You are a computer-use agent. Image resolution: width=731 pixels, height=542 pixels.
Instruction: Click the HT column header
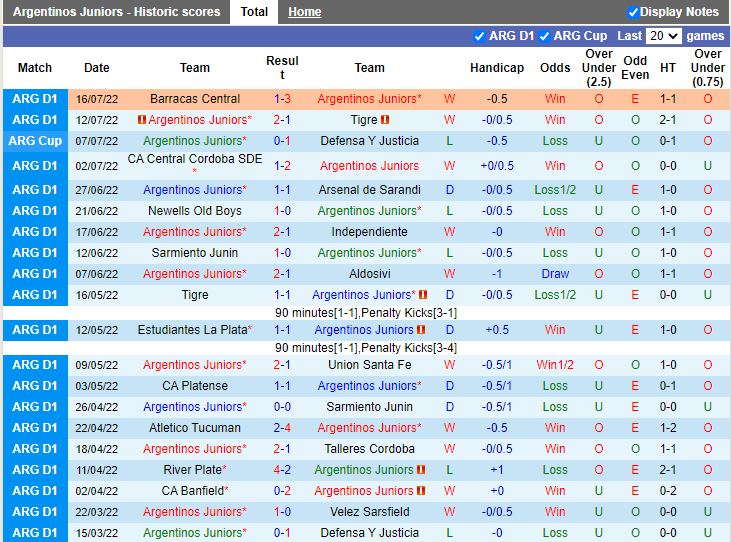tap(668, 68)
